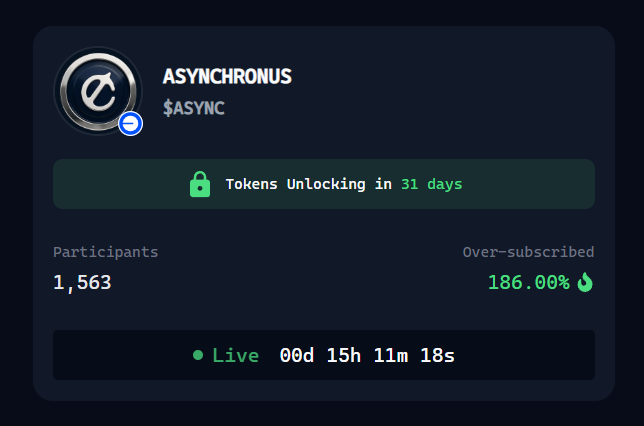Click the 11m minutes countdown segment
644x426 pixels.
[x=391, y=355]
